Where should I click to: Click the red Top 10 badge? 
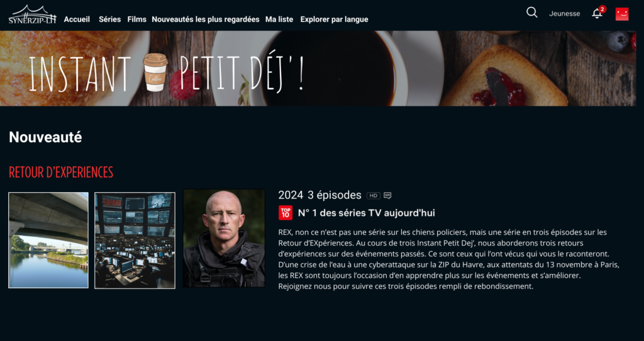coord(286,212)
